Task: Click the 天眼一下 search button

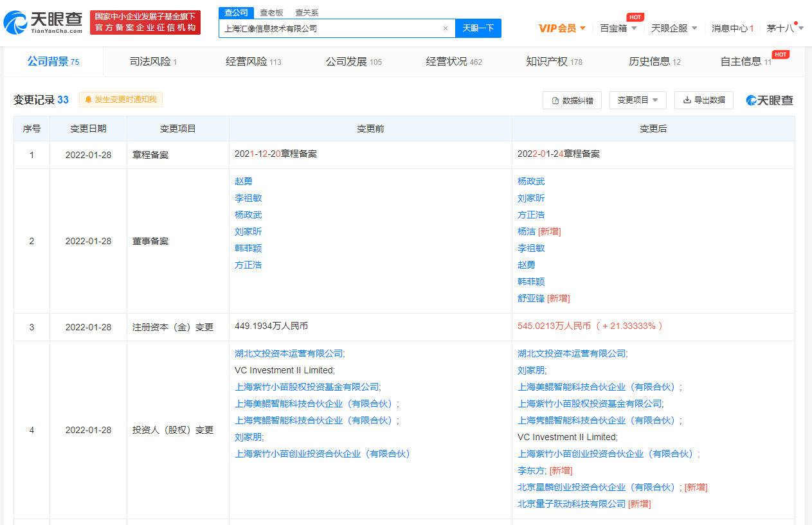Action: click(x=478, y=28)
